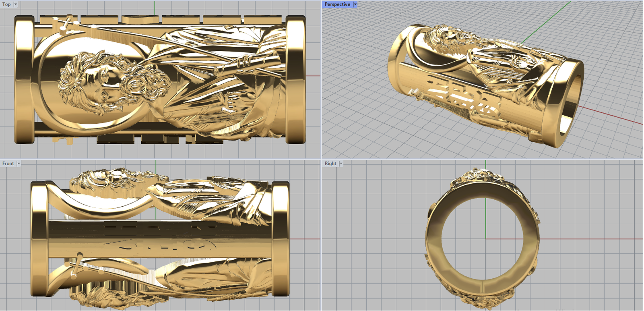
Task: Open the Top viewport dropdown arrow
Action: pos(16,4)
